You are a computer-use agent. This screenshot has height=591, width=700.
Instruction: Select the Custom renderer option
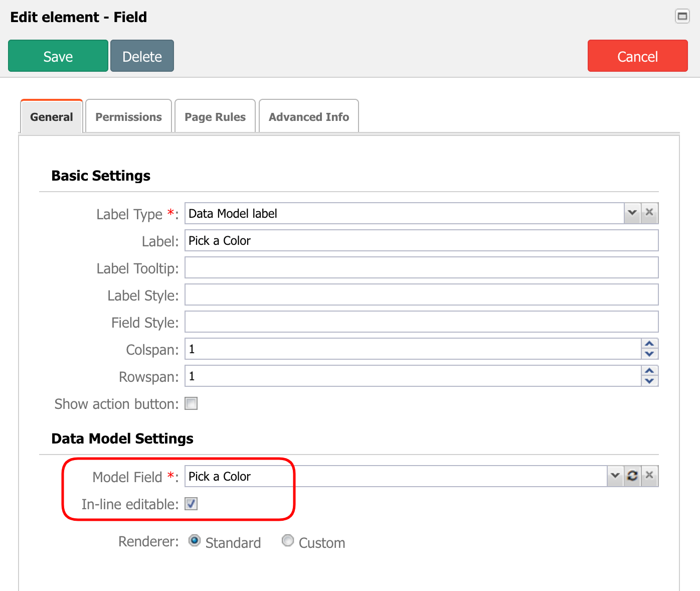(288, 541)
